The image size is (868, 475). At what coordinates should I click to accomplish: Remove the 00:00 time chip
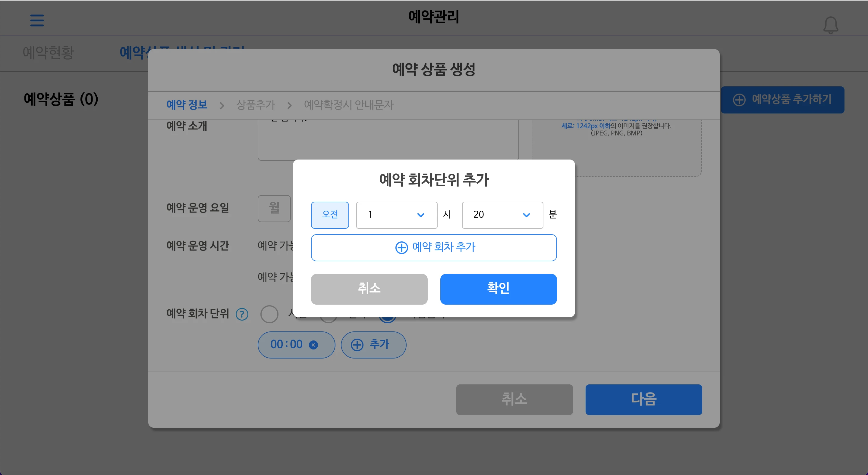(313, 345)
